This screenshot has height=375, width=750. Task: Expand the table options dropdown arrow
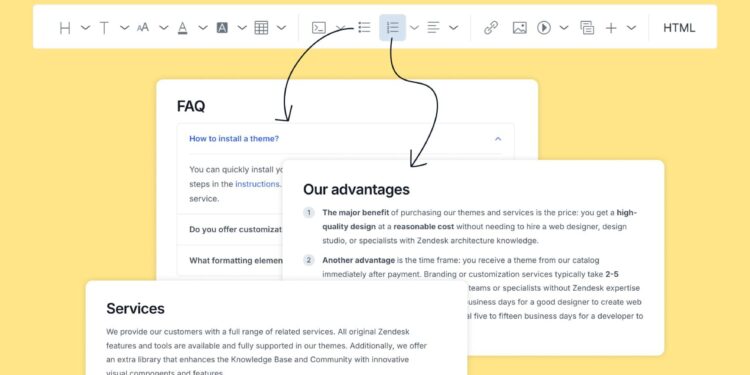tap(281, 28)
